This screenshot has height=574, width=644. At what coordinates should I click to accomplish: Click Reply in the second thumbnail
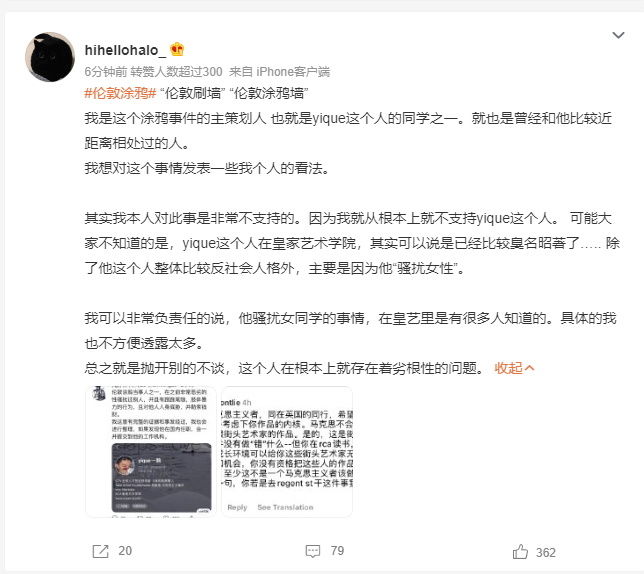[237, 507]
